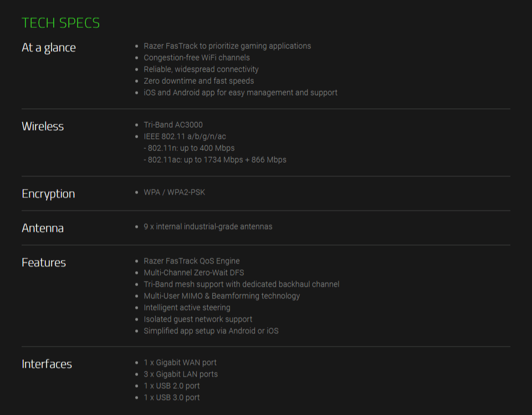Click the iOS and Android app management line
The width and height of the screenshot is (532, 415).
241,93
